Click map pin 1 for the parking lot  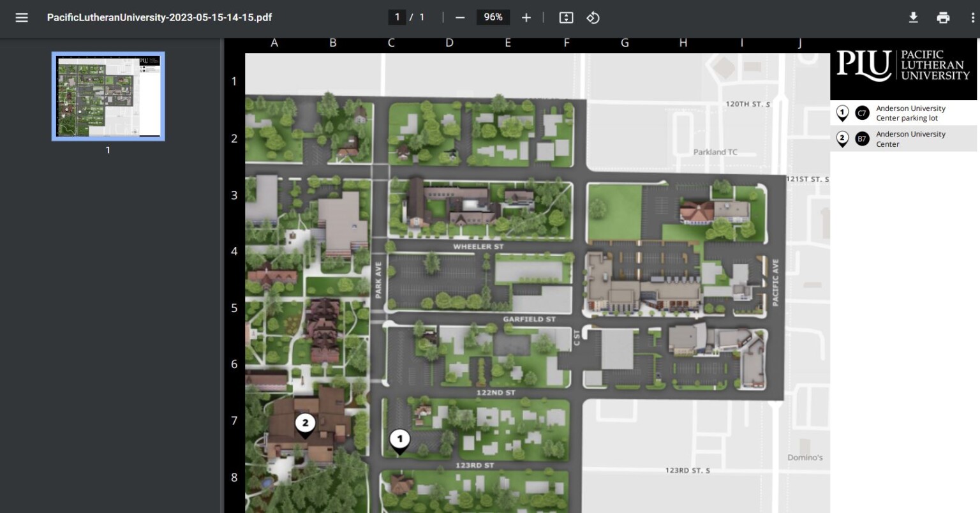[x=400, y=439]
